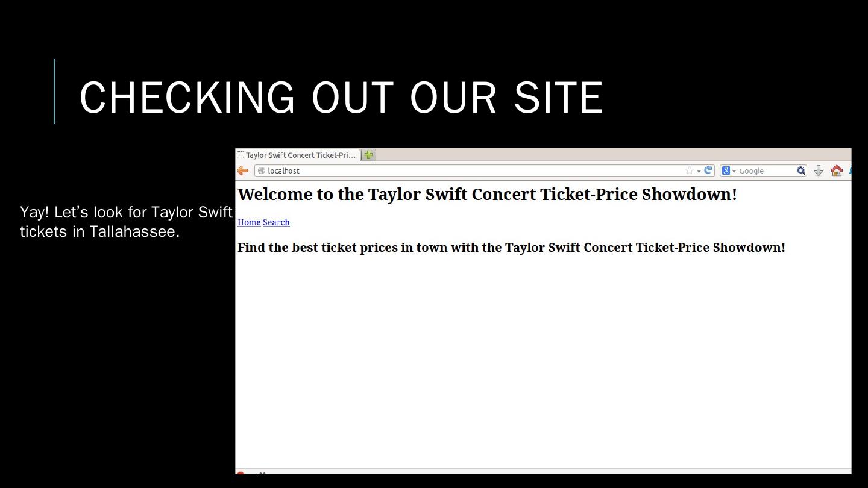Click the Welcome to Taylor Swift heading

coord(487,194)
